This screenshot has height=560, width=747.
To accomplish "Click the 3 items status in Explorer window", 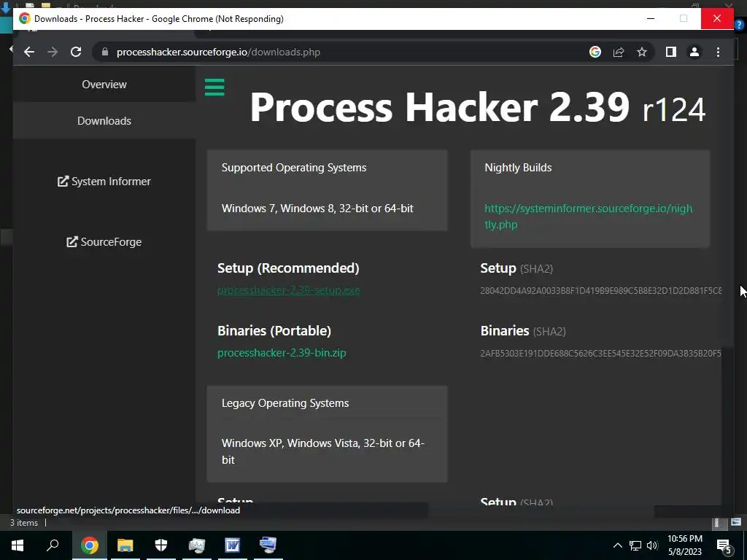I will coord(24,522).
